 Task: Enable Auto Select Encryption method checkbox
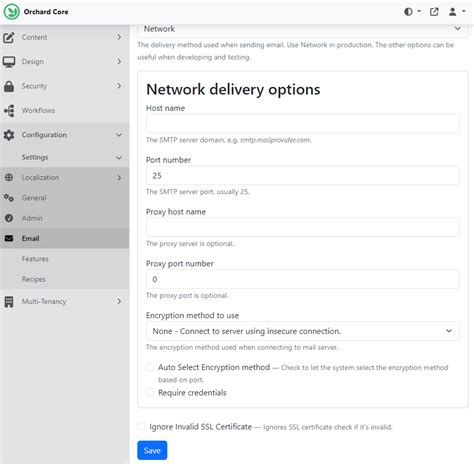coord(150,367)
